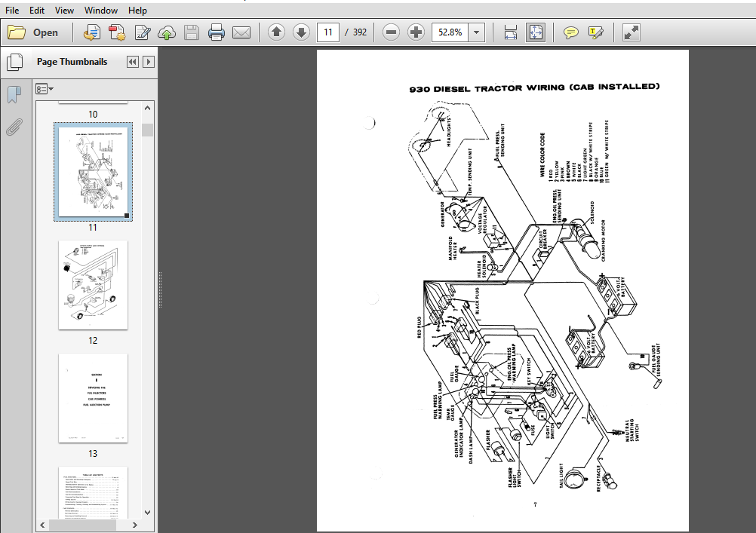Screen dimensions: 756x533
Task: Click the Edit/sign document pencil icon
Action: tap(143, 32)
